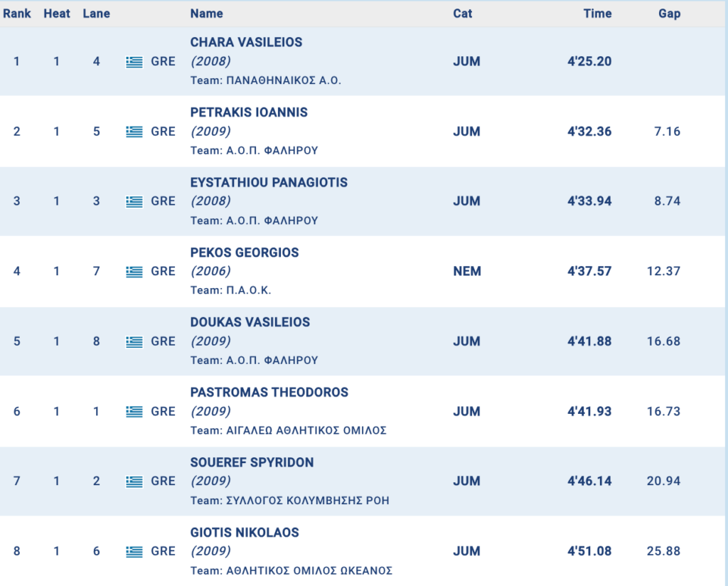Image resolution: width=728 pixels, height=586 pixels.
Task: Click the Greek flag beside Chara Vasileios
Action: (x=134, y=62)
